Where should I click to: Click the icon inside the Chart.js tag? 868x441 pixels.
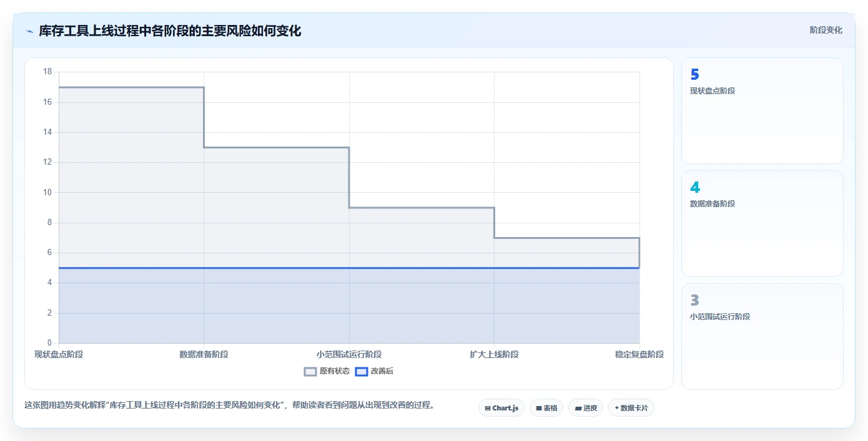(488, 409)
